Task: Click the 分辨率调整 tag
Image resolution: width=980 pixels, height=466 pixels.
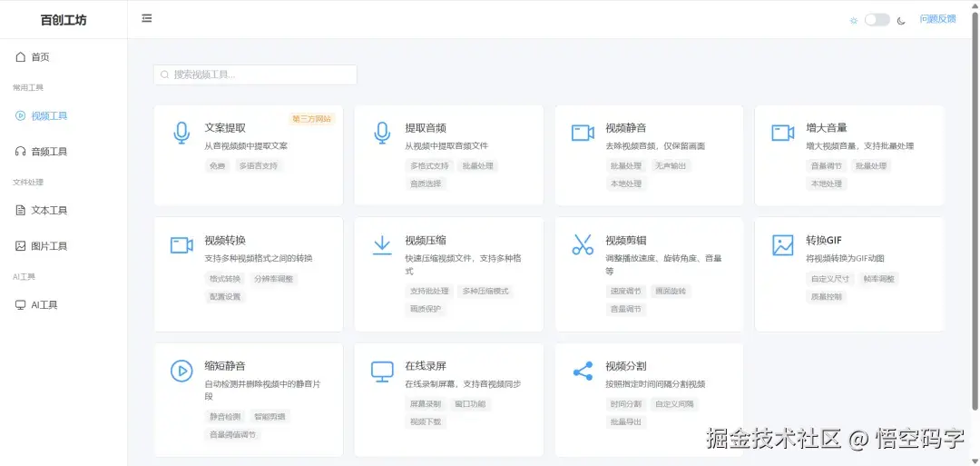Action: tap(273, 278)
